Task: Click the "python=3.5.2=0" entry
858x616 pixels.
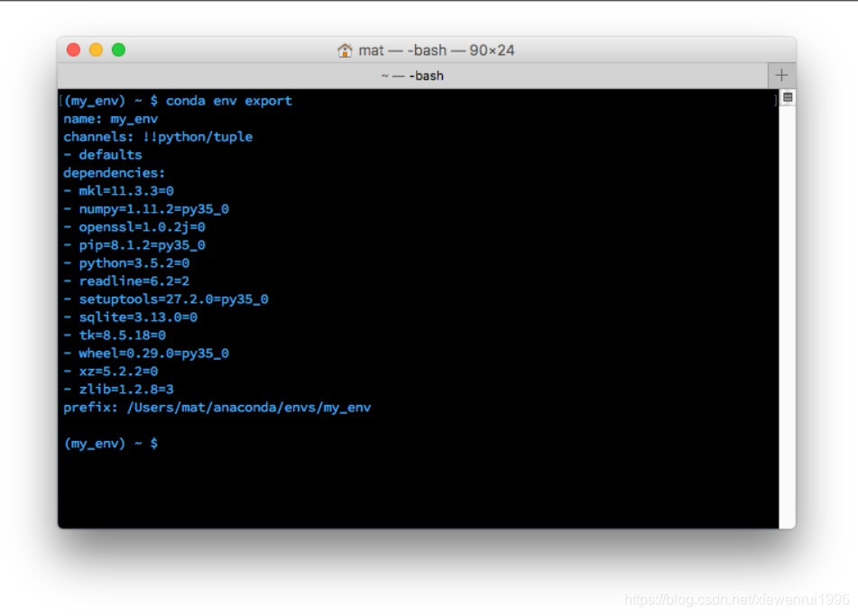Action: [134, 263]
